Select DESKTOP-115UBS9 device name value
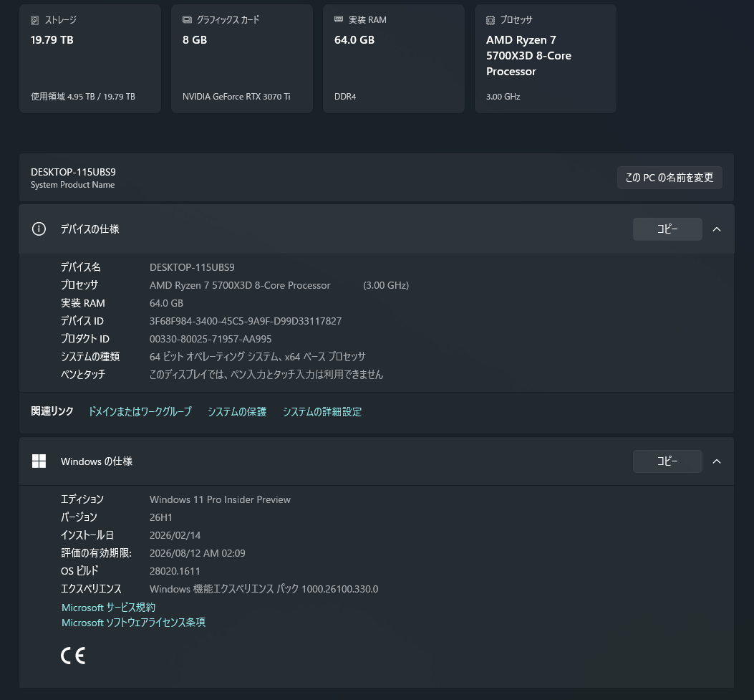 coord(192,267)
